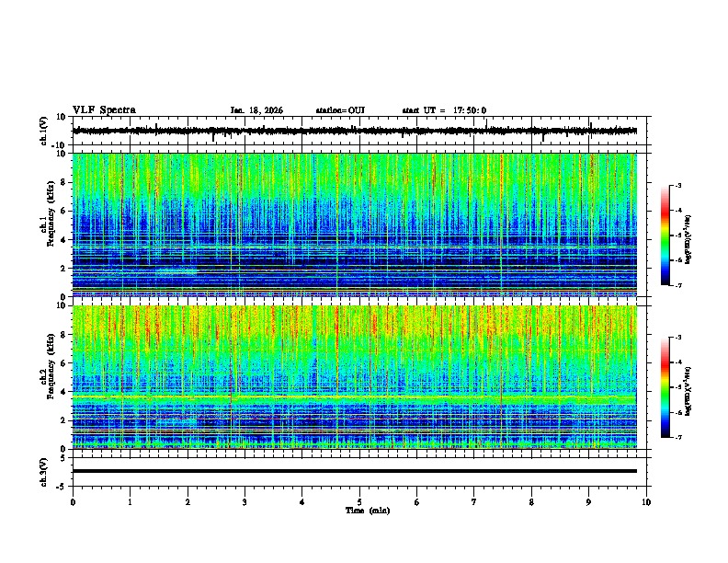This screenshot has width=728, height=563.
Task: Click the time axis tick label "3"
Action: [245, 502]
